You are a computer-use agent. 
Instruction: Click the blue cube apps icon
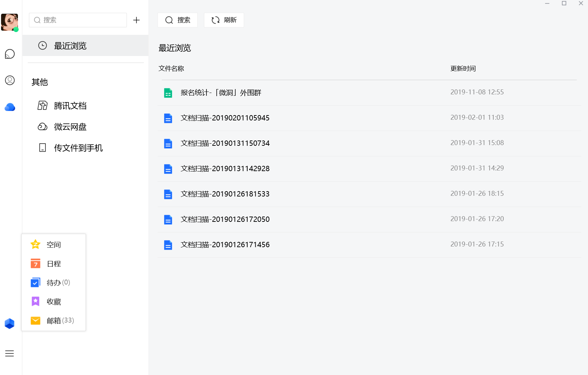(9, 323)
